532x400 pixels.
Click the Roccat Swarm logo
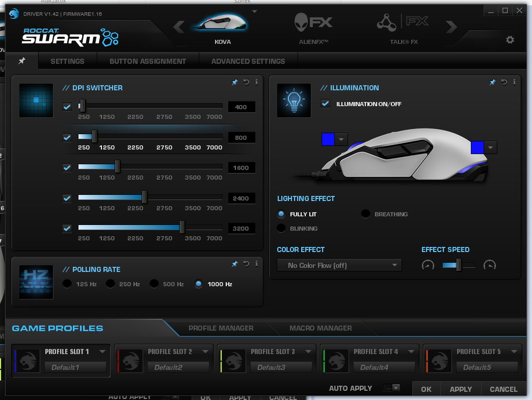[70, 37]
